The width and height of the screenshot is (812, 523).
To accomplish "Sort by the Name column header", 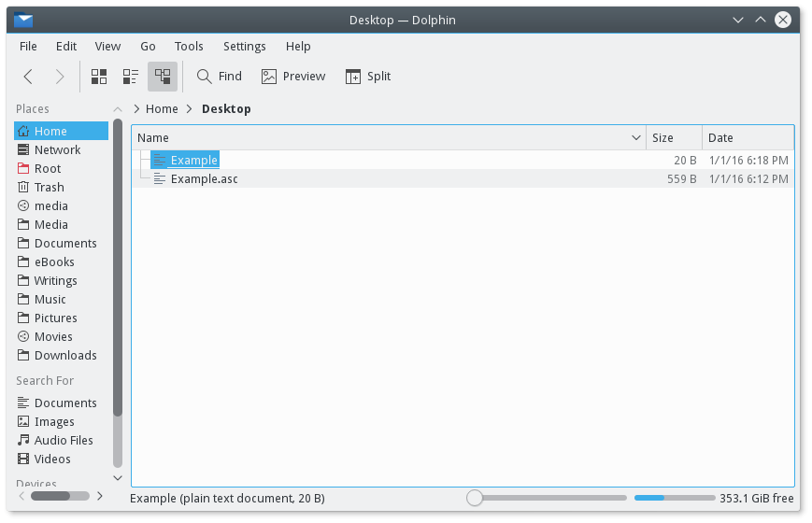I will click(x=389, y=137).
